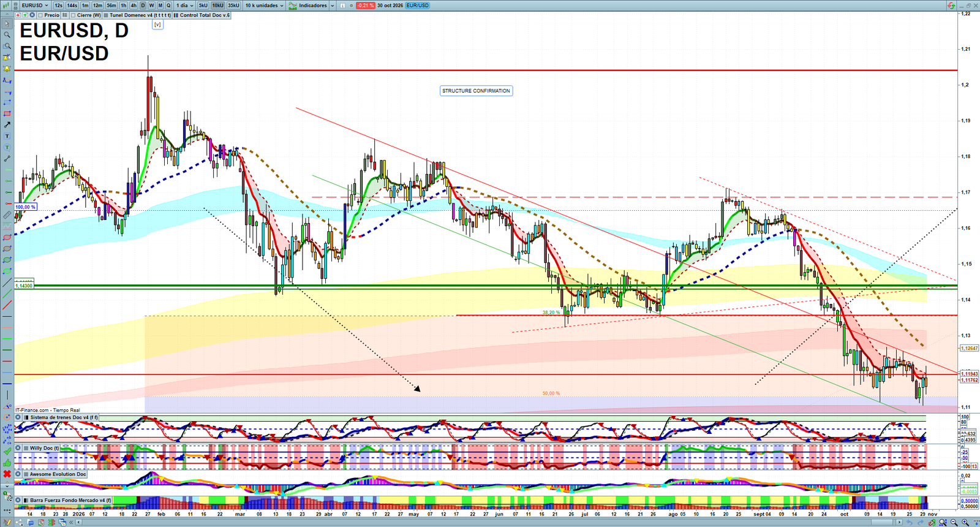Image resolution: width=980 pixels, height=527 pixels.
Task: Click the 35kU units button
Action: pyautogui.click(x=234, y=6)
